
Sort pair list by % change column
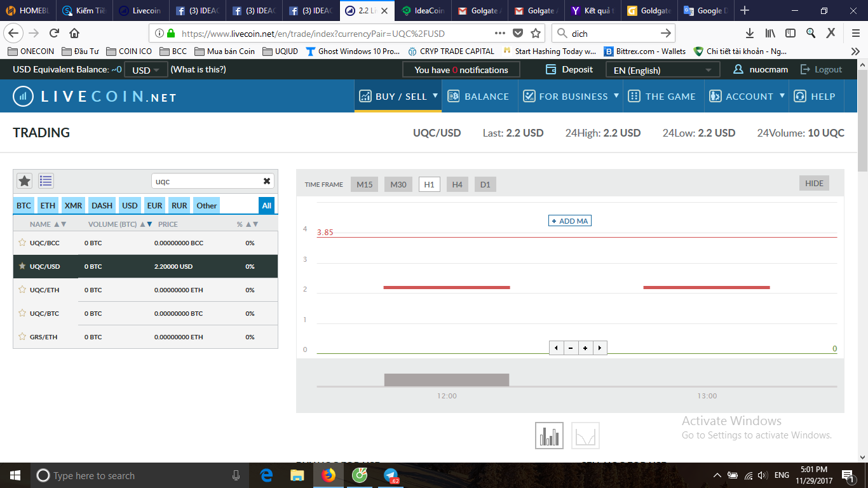tap(248, 224)
